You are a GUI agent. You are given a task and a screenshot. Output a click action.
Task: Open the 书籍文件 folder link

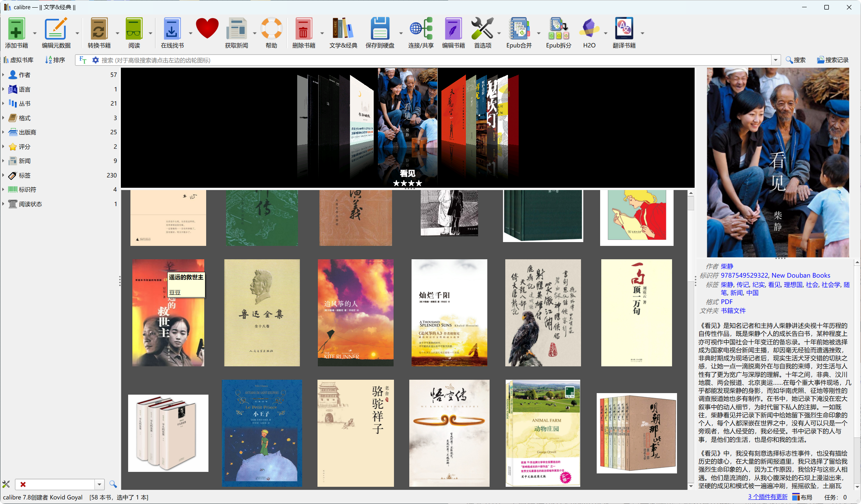733,311
